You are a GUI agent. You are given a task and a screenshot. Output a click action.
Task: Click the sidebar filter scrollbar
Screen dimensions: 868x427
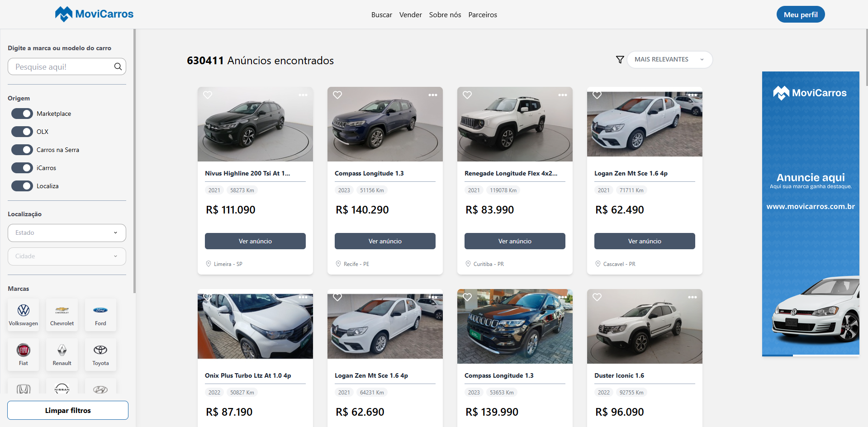coord(134,161)
